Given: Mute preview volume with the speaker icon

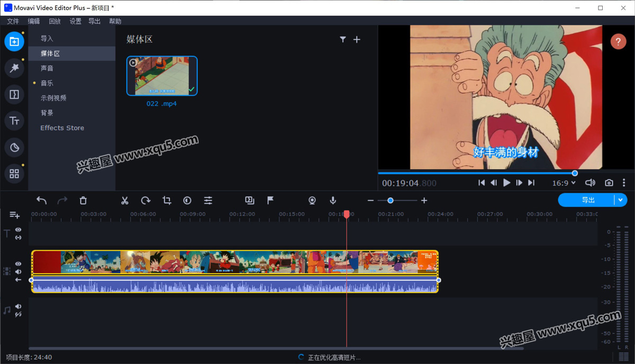Looking at the screenshot, I should click(590, 183).
